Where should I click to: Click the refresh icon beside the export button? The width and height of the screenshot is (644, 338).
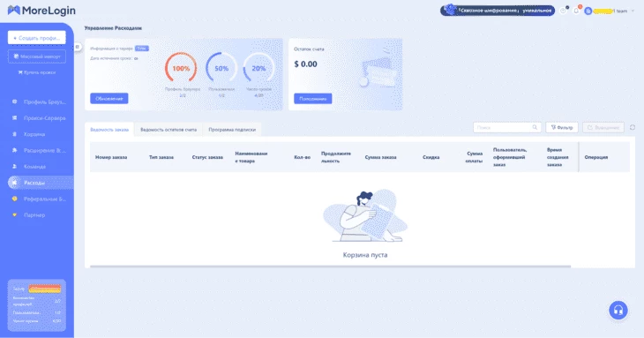[633, 127]
